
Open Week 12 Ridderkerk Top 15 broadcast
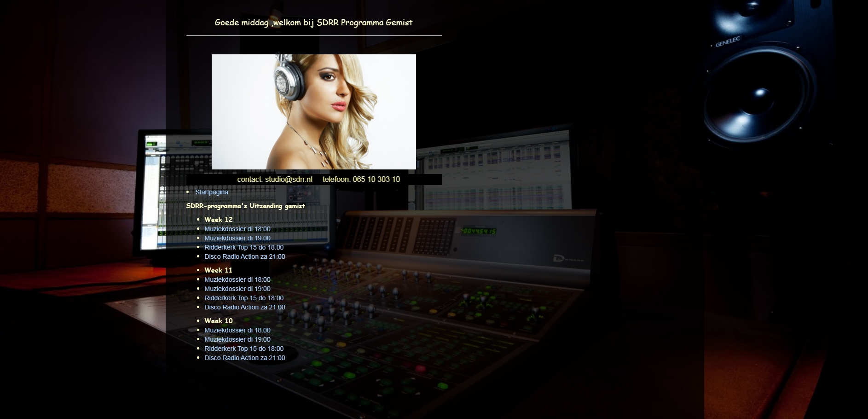click(243, 247)
